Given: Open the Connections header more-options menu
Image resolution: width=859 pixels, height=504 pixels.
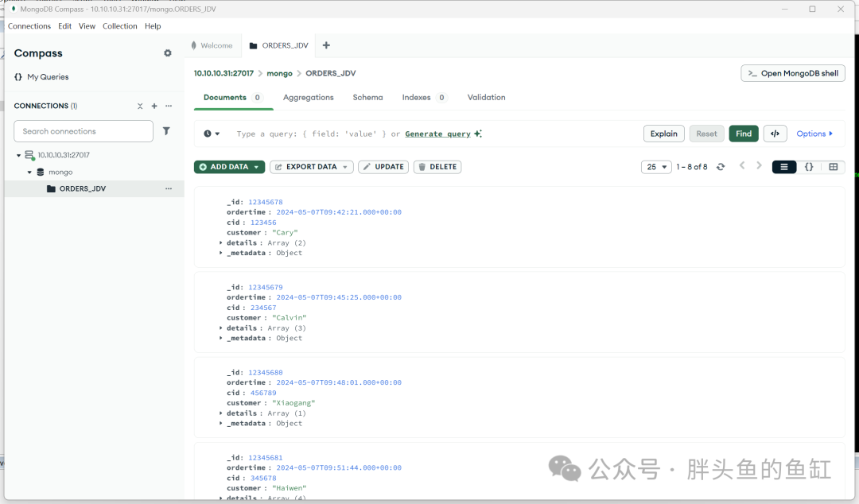Looking at the screenshot, I should click(169, 107).
